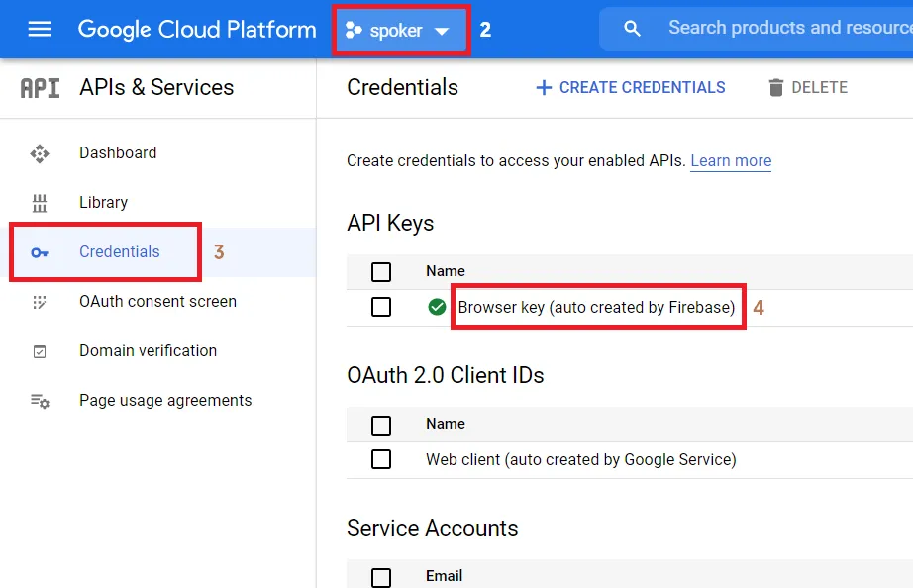This screenshot has width=913, height=588.
Task: Click the CREATE CREDENTIALS button
Action: click(x=630, y=87)
